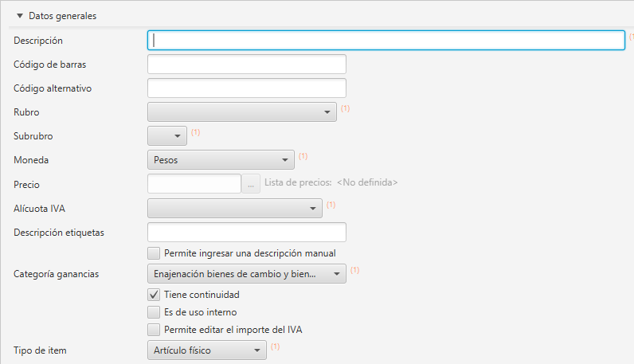Click the (1) marker beside Moneda
Screen dimensions: 634x364
click(303, 156)
